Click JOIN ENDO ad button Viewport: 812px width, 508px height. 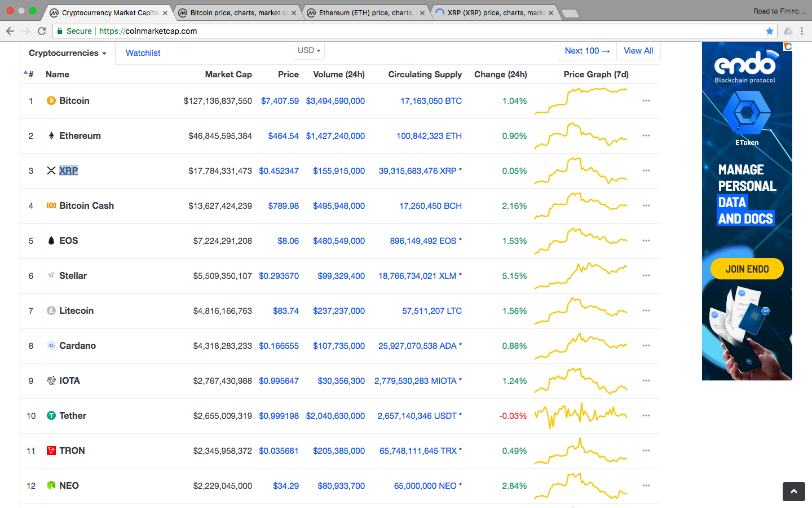(x=747, y=269)
